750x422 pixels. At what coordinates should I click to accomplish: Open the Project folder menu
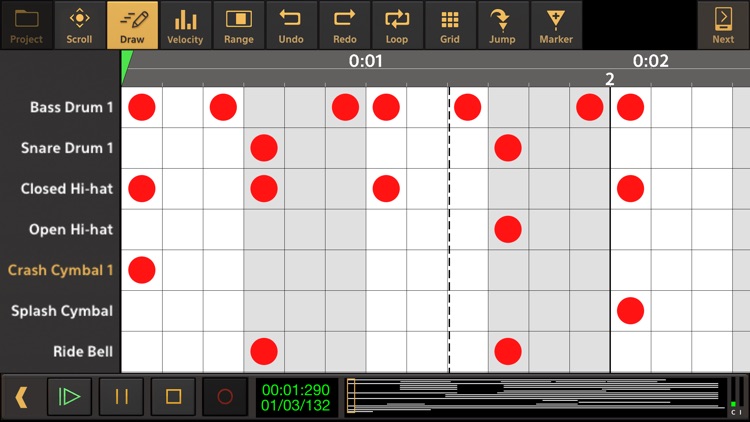[26, 25]
